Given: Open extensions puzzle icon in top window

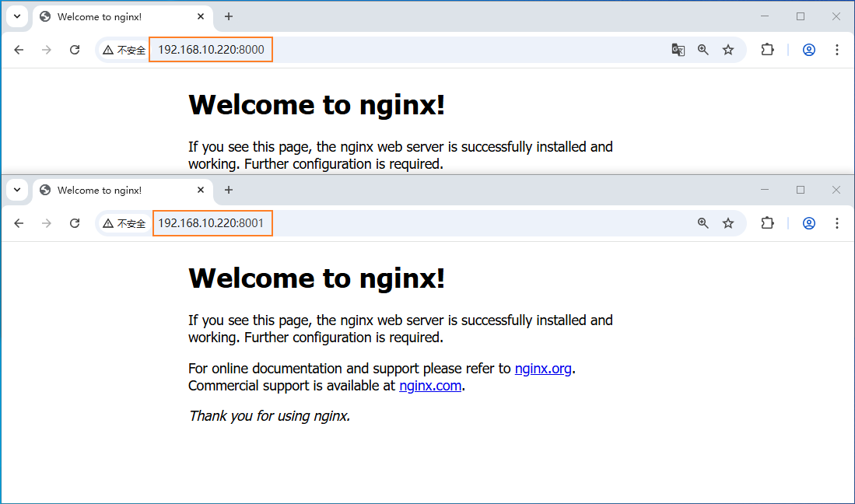Looking at the screenshot, I should pyautogui.click(x=767, y=50).
